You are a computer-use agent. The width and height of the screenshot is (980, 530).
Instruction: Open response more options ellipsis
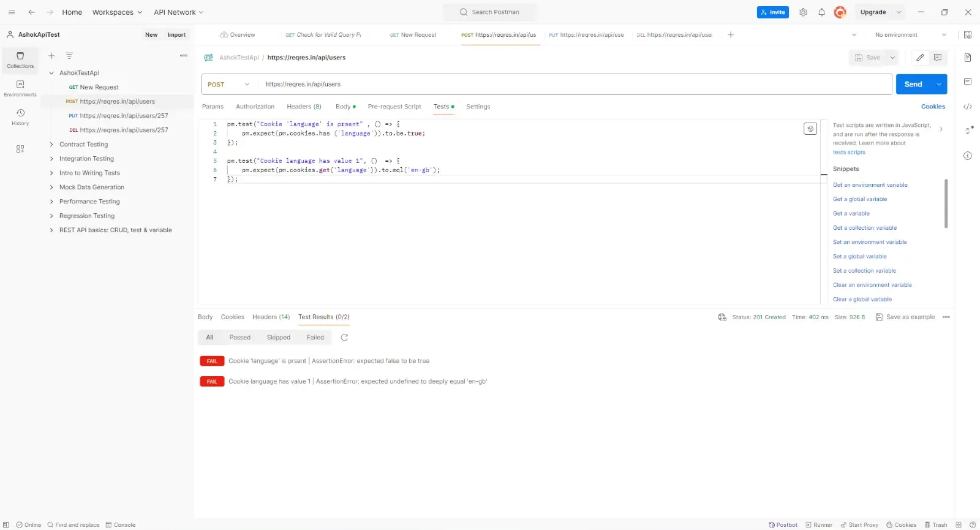coord(946,317)
